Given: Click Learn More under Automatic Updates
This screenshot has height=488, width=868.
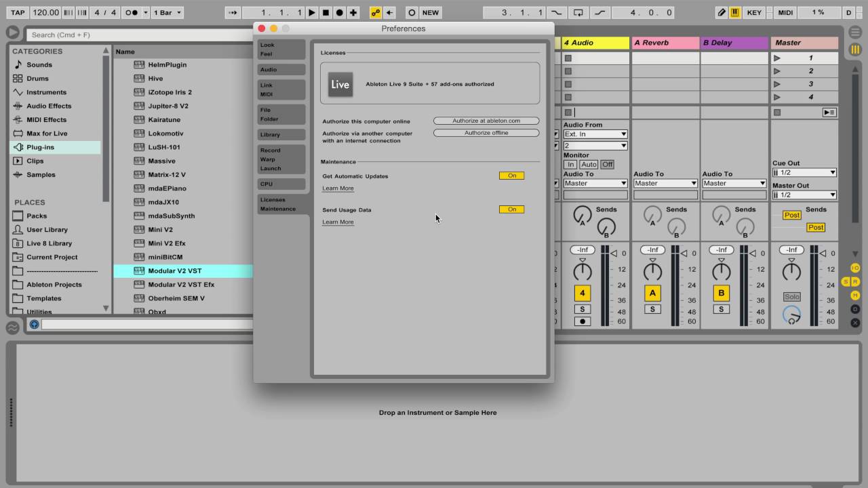Looking at the screenshot, I should (x=338, y=188).
